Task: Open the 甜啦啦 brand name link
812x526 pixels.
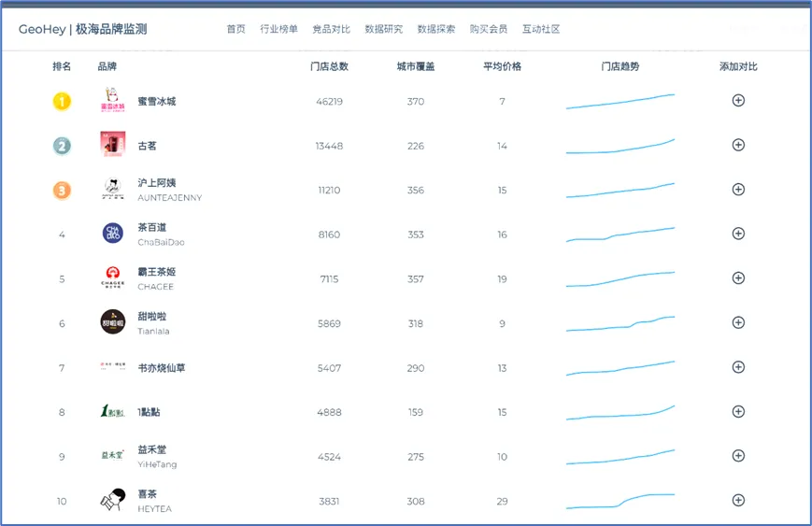Action: [x=152, y=317]
